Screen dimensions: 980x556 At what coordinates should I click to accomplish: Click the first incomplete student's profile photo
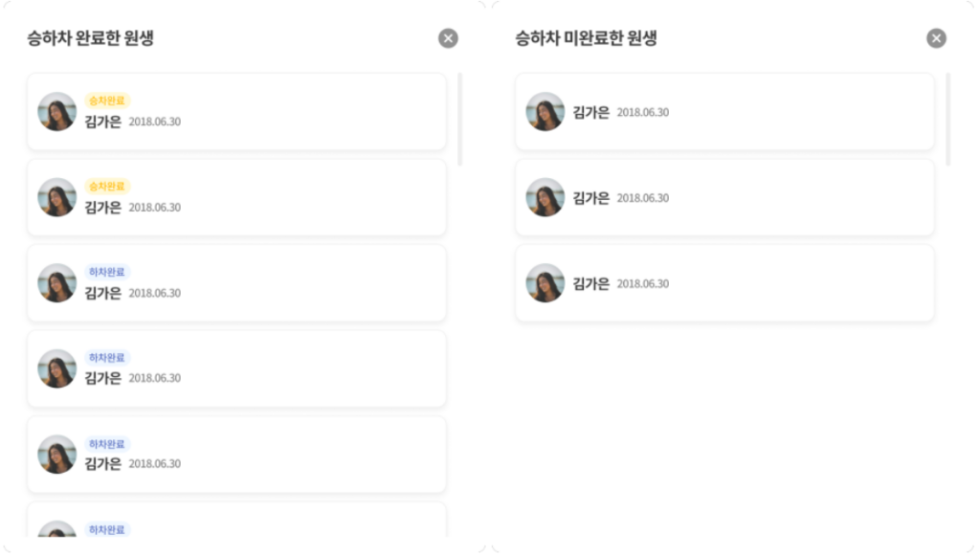click(545, 112)
